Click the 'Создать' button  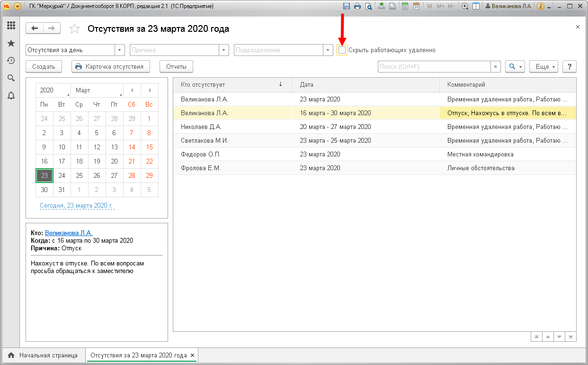pos(44,66)
